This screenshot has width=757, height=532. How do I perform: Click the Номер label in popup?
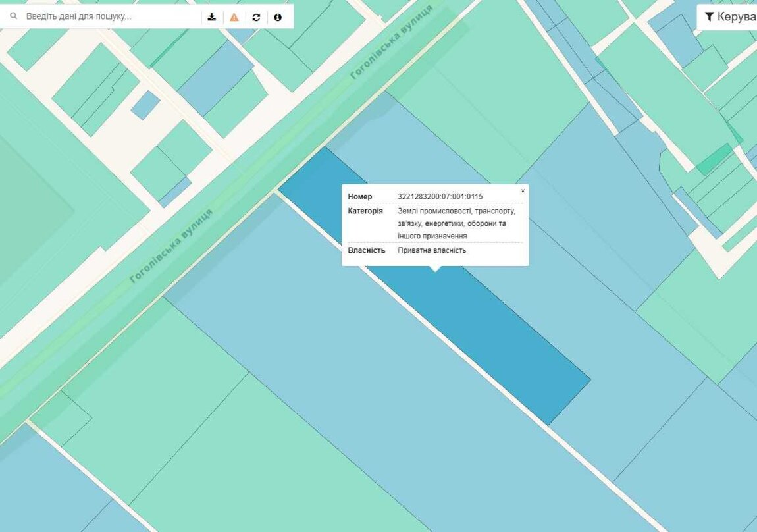pyautogui.click(x=360, y=197)
